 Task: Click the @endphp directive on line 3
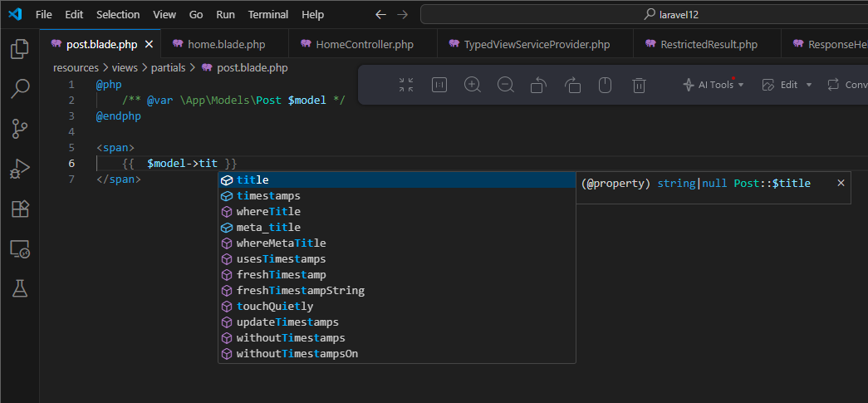pos(118,116)
